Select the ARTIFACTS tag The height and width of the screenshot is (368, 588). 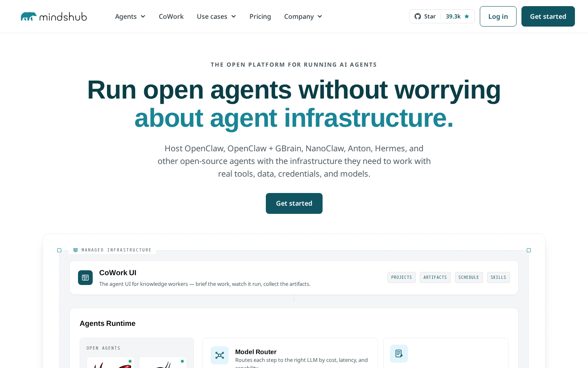point(435,277)
